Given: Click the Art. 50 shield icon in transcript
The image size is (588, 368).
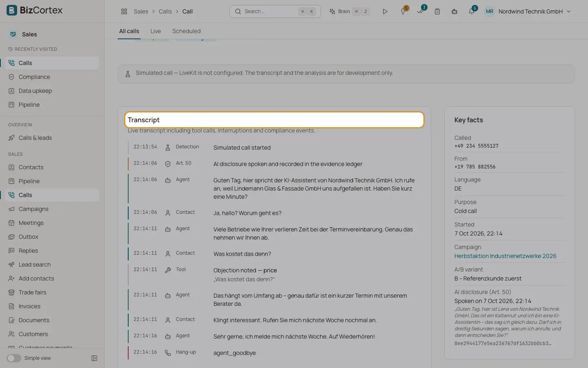Looking at the screenshot, I should point(168,164).
